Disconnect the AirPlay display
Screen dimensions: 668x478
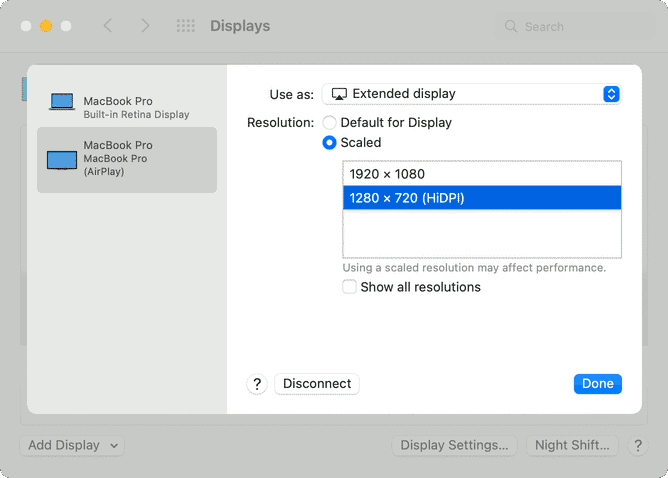coord(317,384)
